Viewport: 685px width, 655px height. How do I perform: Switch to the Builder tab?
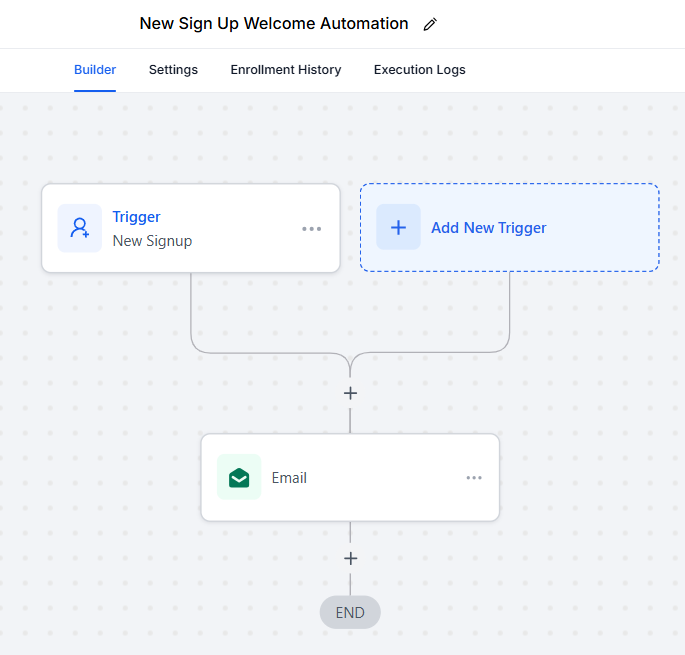(95, 70)
